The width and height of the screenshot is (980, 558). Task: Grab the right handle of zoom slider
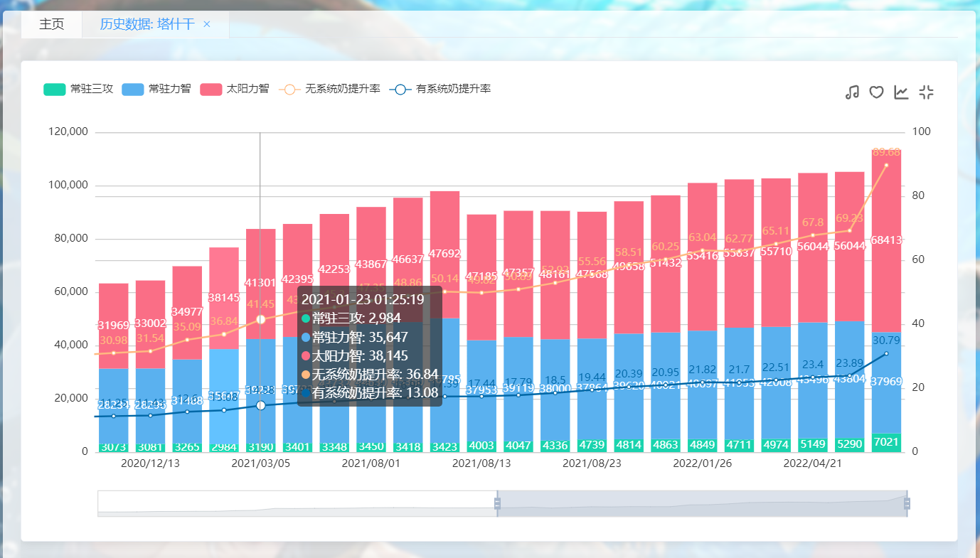(907, 503)
